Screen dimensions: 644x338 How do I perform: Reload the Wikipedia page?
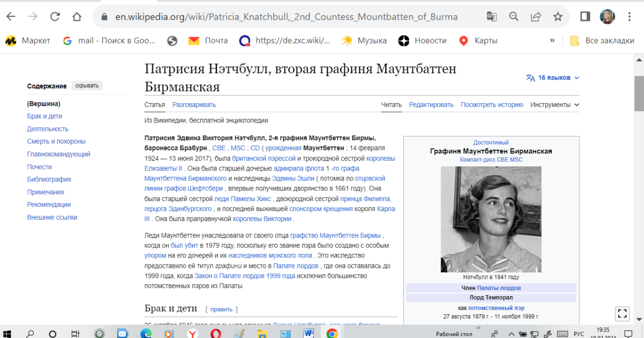click(x=55, y=17)
